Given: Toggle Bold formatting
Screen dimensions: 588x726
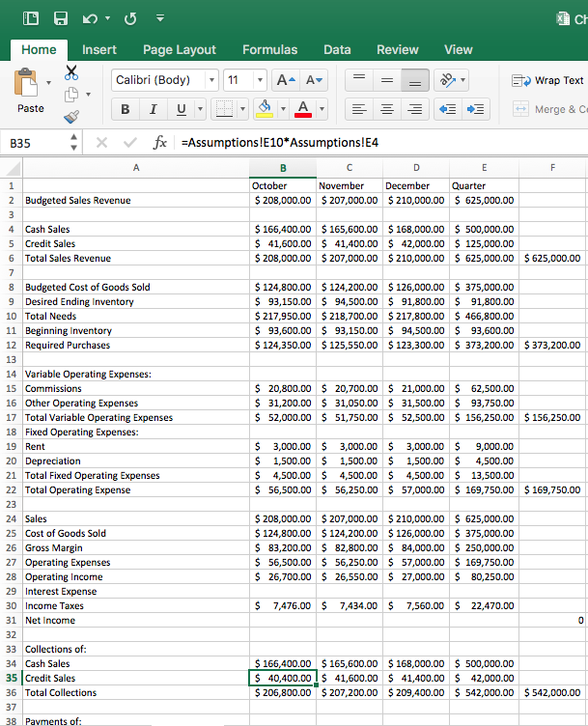Looking at the screenshot, I should (126, 109).
